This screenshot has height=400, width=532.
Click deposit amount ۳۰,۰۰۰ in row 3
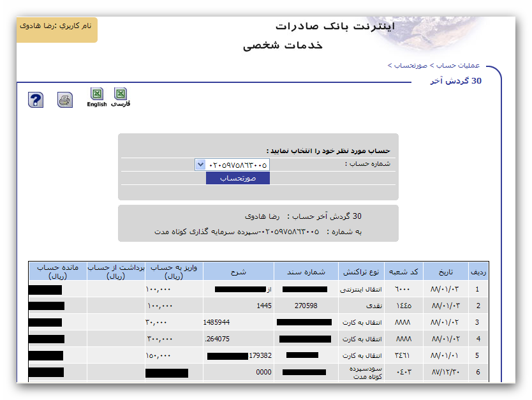click(x=156, y=322)
